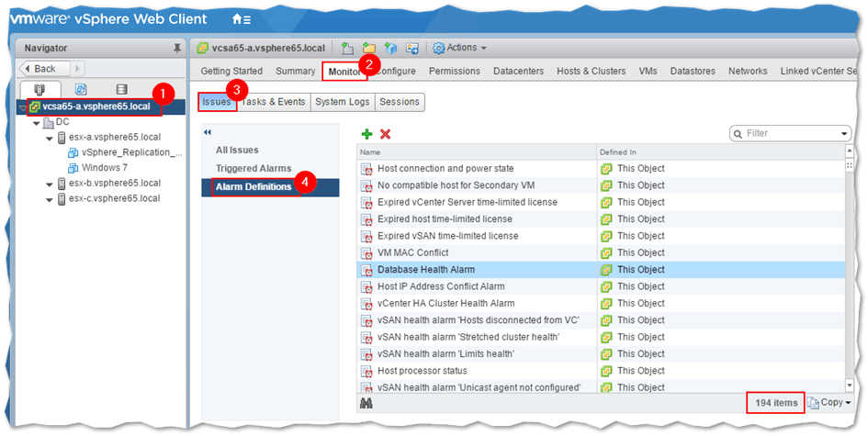Collapse the esx-a.vsphere65.local host node
Viewport: 868px width, 436px height.
point(50,139)
